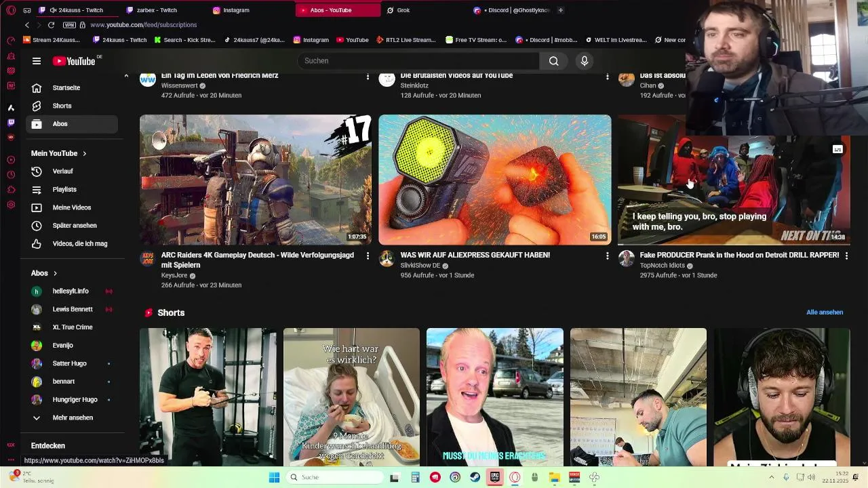
Task: Open WELT Im Livestream bookmark
Action: (616, 40)
